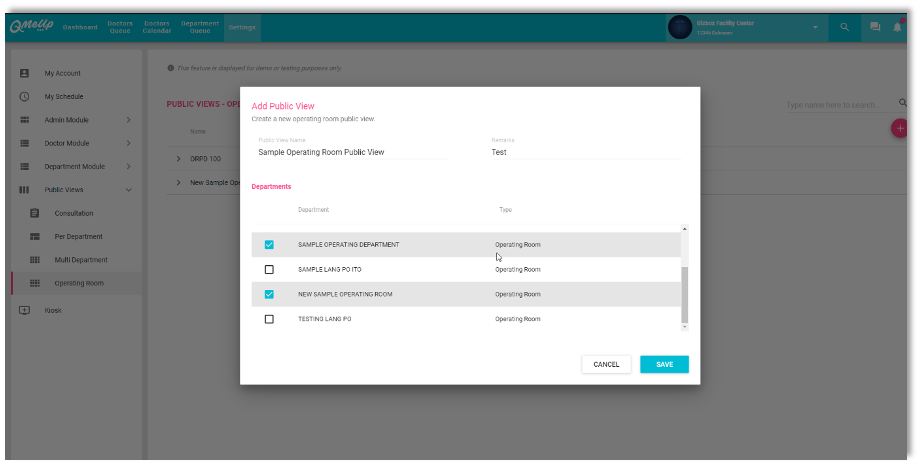Click the pink add floating button

[900, 128]
